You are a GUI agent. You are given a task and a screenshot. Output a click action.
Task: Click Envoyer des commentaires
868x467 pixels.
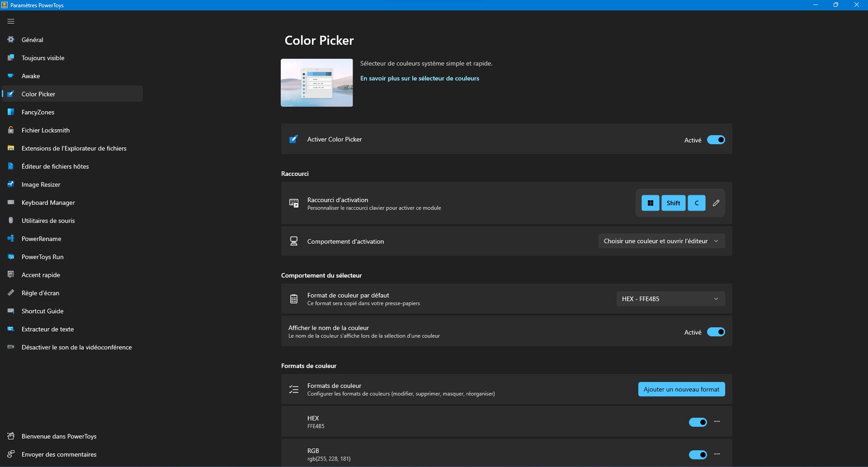click(x=72, y=454)
